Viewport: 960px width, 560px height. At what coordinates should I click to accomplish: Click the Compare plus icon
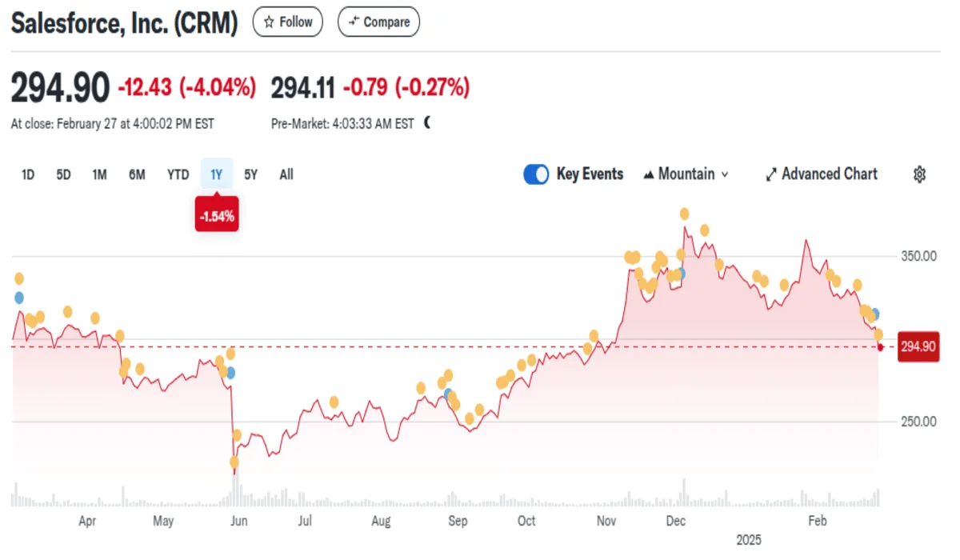click(x=352, y=22)
